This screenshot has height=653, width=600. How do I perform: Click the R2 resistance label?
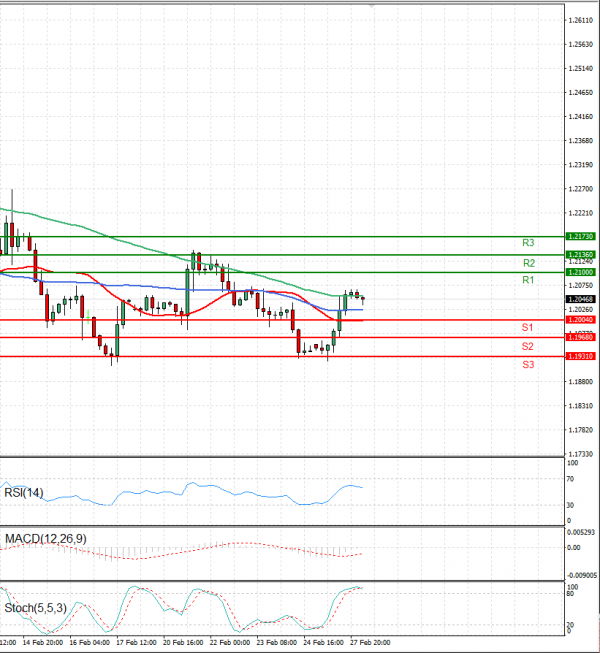point(529,263)
